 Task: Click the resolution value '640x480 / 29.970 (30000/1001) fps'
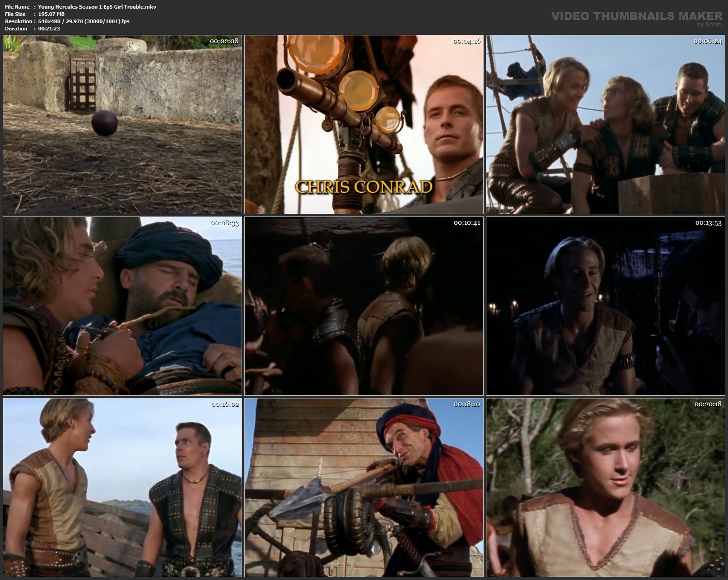pos(84,21)
